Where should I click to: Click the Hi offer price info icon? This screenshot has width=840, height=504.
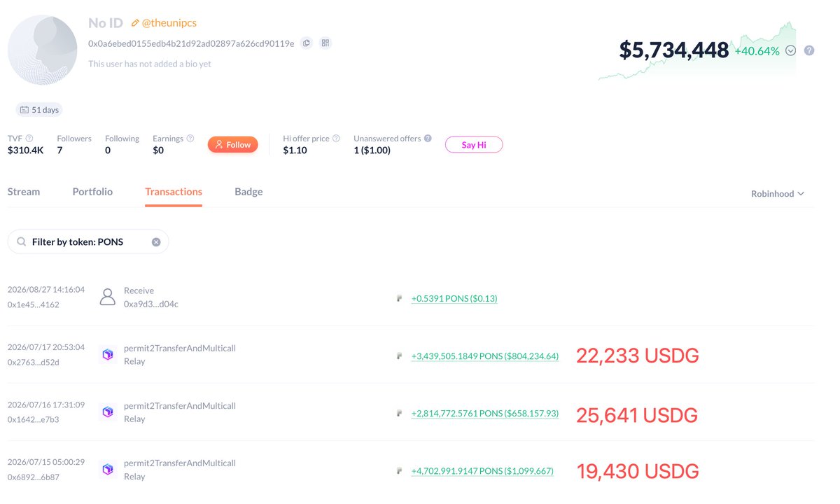[336, 139]
